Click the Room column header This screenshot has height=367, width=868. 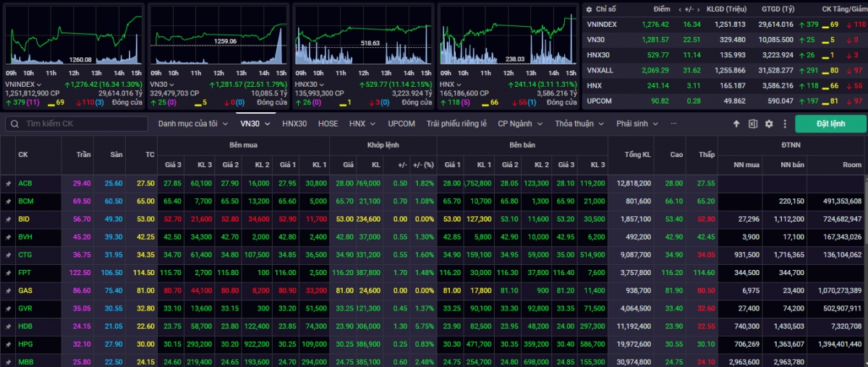[854, 166]
